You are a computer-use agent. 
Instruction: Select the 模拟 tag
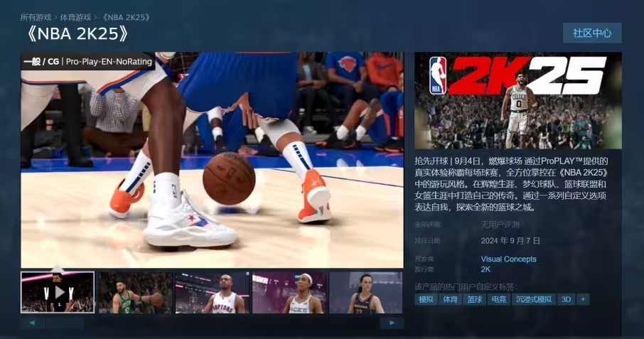(426, 300)
